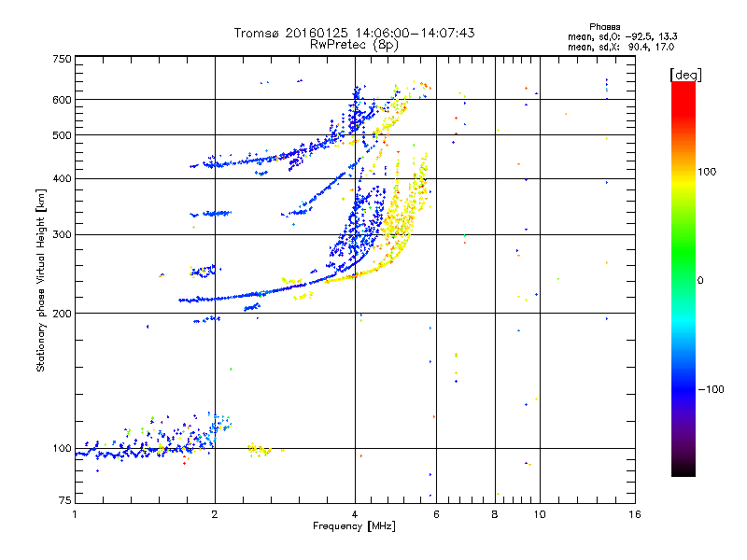Click the black bottom of the phase colorbar
Viewport: 747px width, 560px height.
(x=684, y=472)
